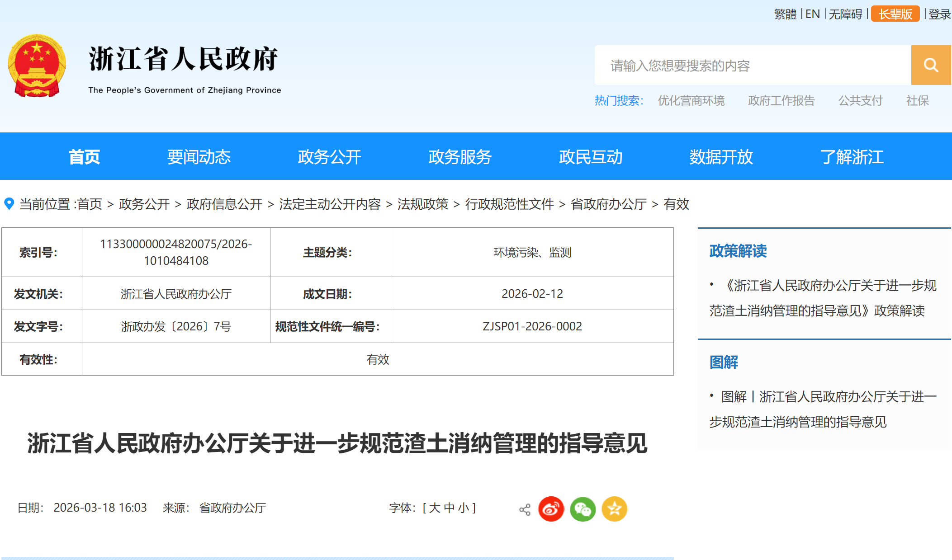The height and width of the screenshot is (560, 952).
Task: Click the blue location pin icon
Action: pyautogui.click(x=9, y=203)
